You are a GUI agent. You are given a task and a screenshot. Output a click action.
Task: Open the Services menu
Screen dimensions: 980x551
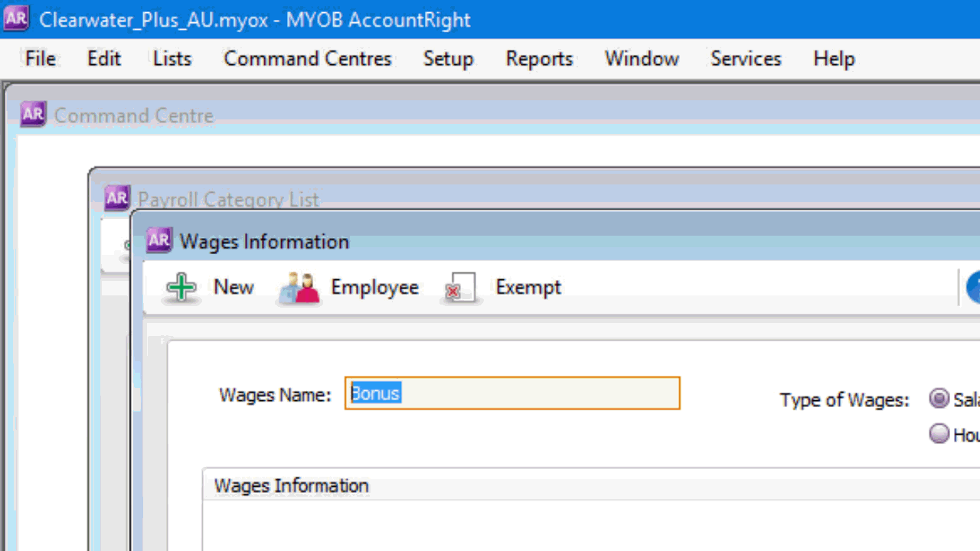coord(746,59)
